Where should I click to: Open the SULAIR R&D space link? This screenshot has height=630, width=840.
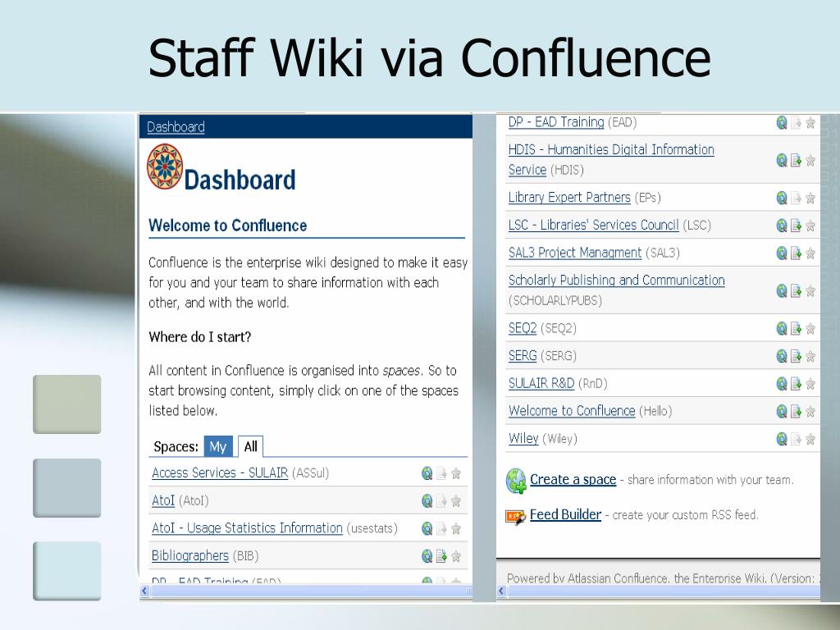pyautogui.click(x=541, y=383)
